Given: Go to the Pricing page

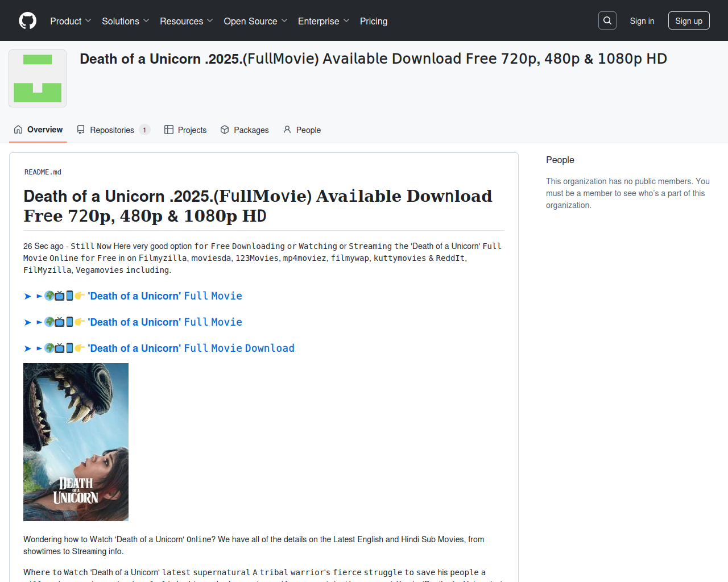Looking at the screenshot, I should (373, 21).
